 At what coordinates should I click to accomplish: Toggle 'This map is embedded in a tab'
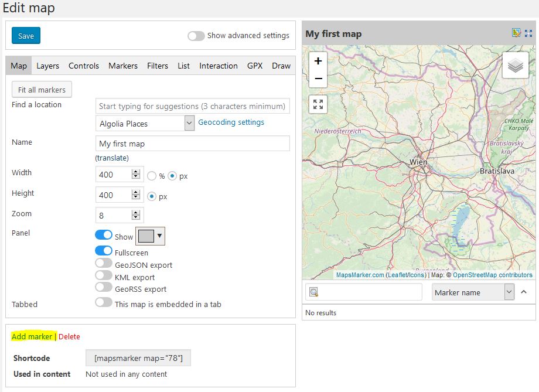(x=104, y=302)
